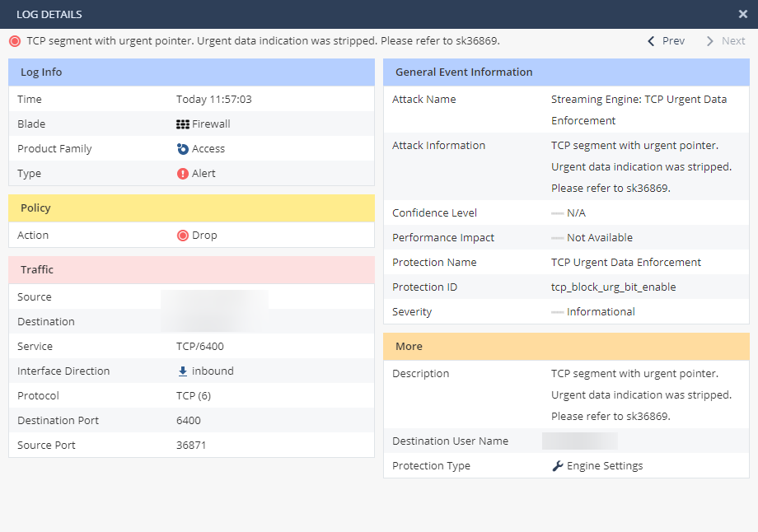
Task: Click the TCP/6400 service value
Action: pos(200,347)
